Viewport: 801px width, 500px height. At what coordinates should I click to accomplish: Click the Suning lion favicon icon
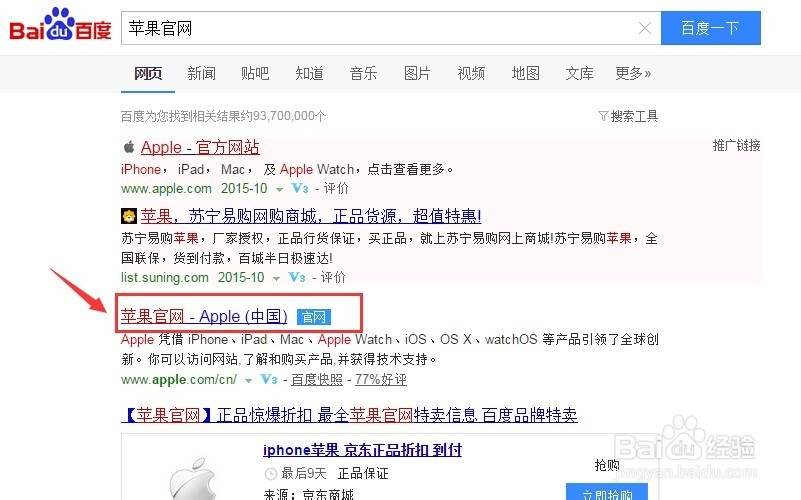(129, 216)
